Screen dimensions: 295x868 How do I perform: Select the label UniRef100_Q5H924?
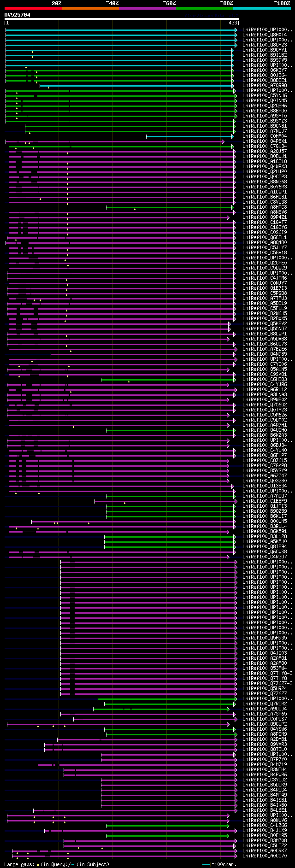coord(265,688)
